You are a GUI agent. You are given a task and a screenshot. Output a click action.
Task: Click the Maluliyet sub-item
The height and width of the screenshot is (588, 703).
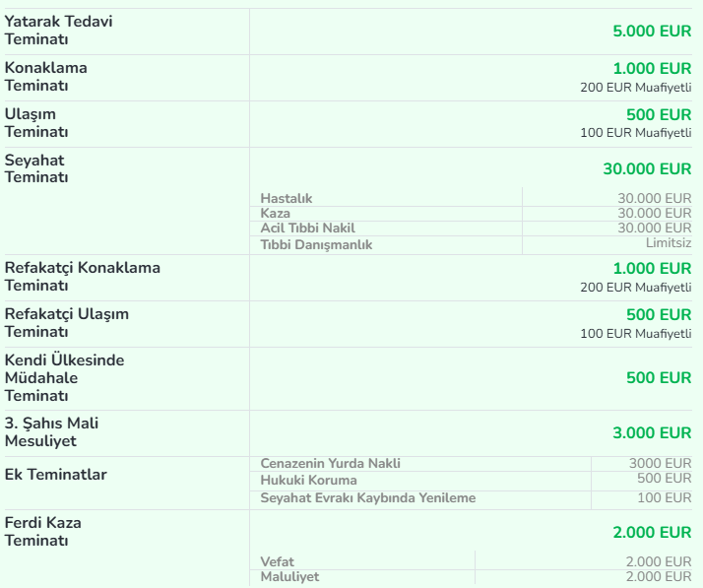(x=289, y=577)
